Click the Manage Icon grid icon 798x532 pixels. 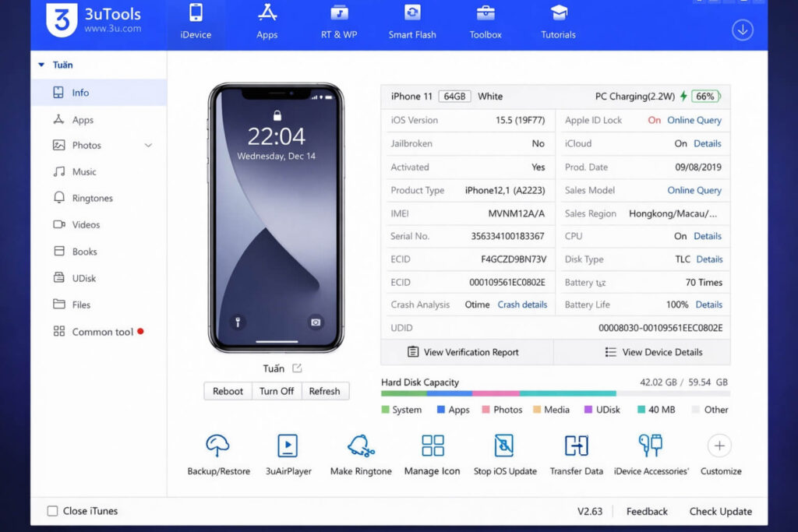click(432, 446)
